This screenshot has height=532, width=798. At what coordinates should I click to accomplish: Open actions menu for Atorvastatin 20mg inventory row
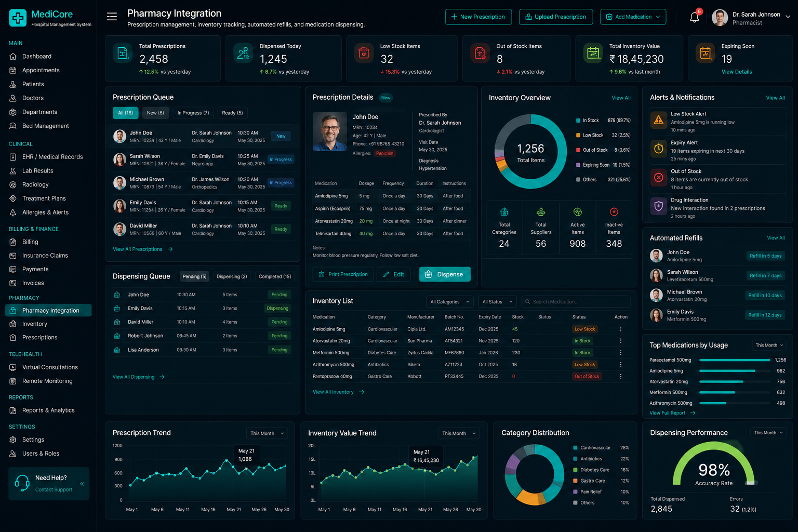pyautogui.click(x=620, y=341)
